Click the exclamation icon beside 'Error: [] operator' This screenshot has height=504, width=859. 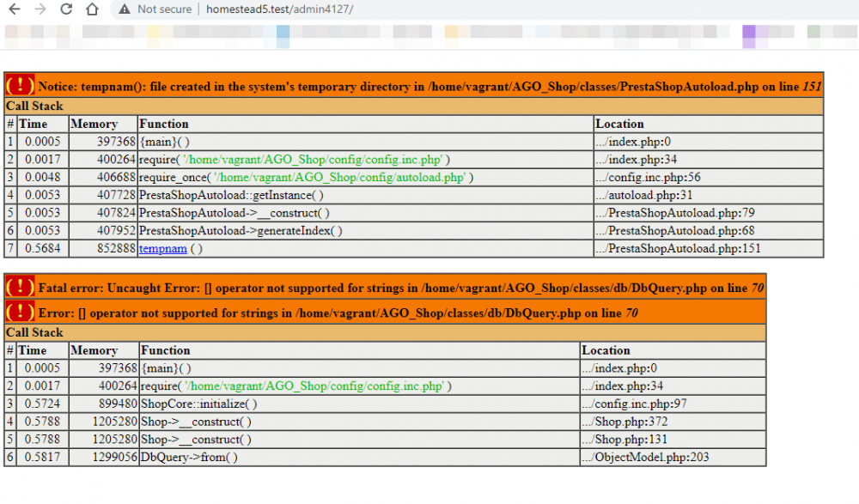(x=21, y=312)
